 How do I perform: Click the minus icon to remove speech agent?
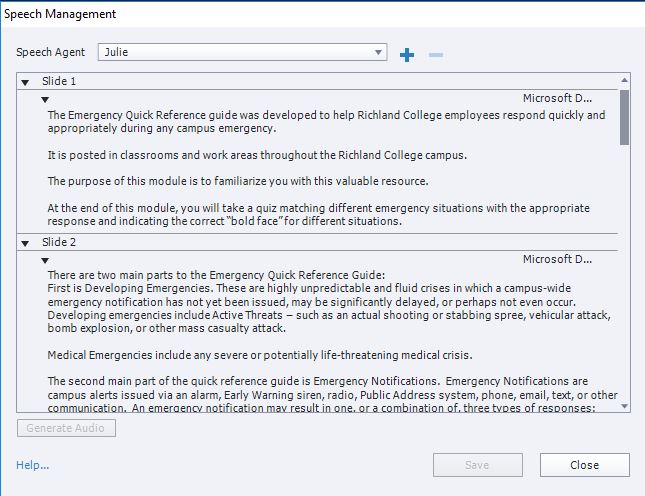click(435, 54)
